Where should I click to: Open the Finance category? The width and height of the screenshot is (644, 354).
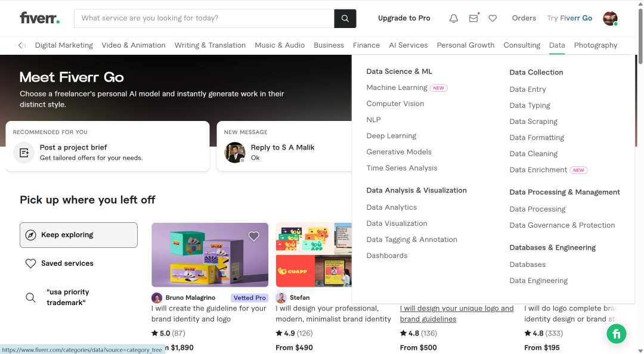(x=366, y=45)
